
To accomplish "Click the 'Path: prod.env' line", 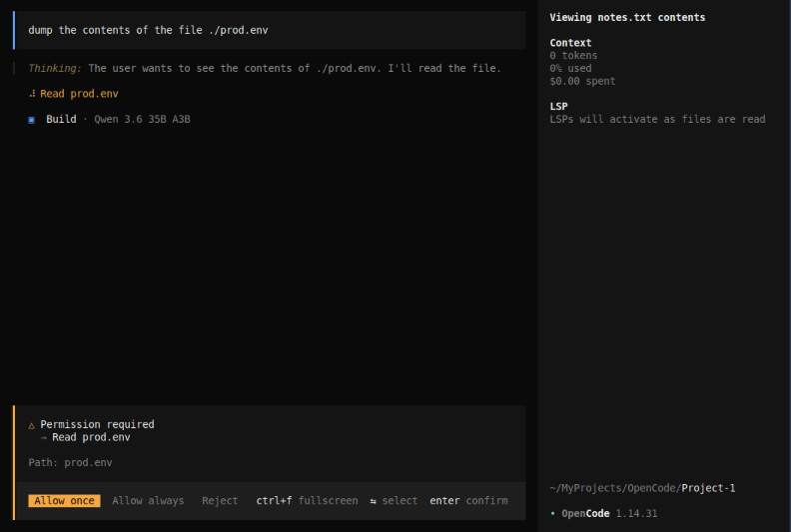I will [x=70, y=462].
